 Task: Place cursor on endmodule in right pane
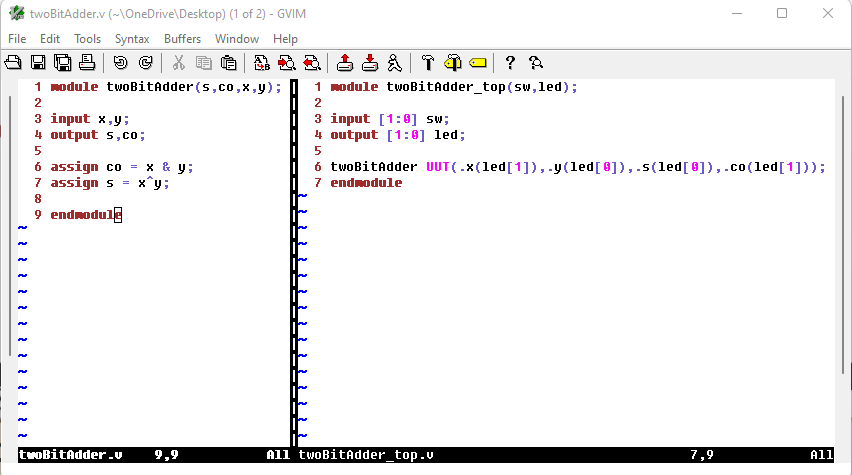[365, 183]
